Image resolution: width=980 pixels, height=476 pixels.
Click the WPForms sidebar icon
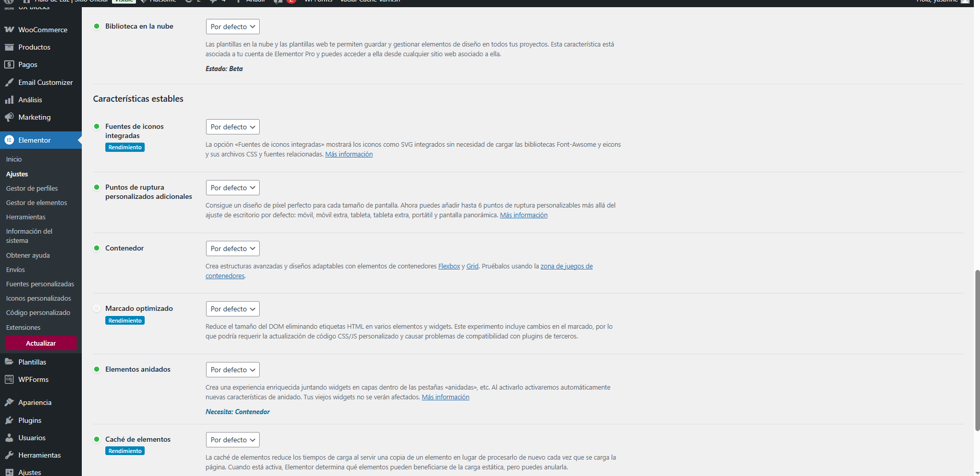click(9, 379)
